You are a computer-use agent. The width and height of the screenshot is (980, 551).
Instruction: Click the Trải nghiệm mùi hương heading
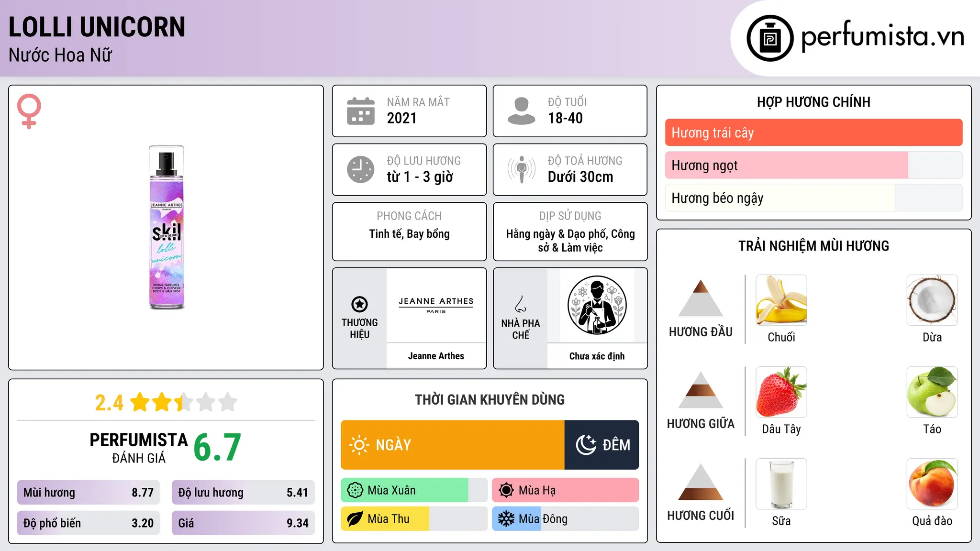pyautogui.click(x=813, y=246)
